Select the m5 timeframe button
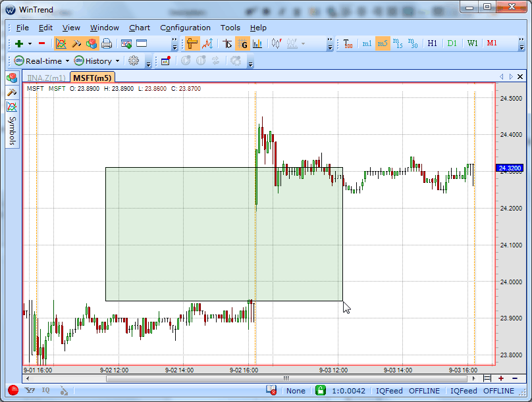This screenshot has height=402, width=532. coord(383,43)
